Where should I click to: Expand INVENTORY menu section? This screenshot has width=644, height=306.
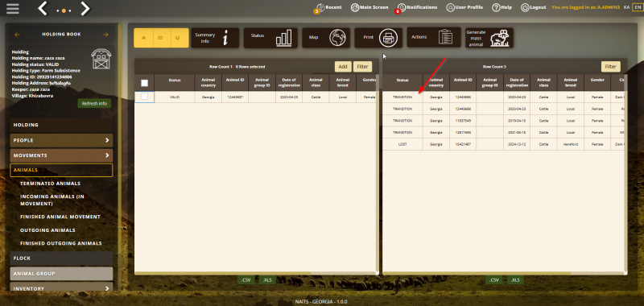[x=61, y=288]
